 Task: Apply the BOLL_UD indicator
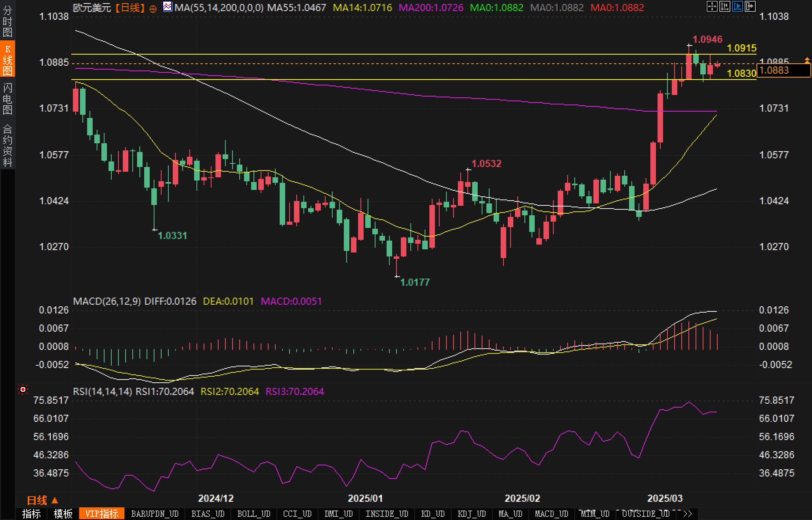[x=254, y=514]
